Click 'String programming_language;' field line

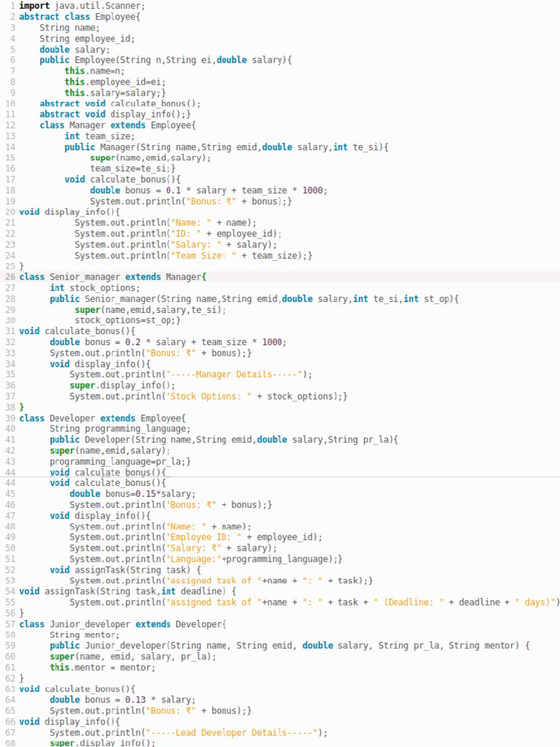pos(120,429)
